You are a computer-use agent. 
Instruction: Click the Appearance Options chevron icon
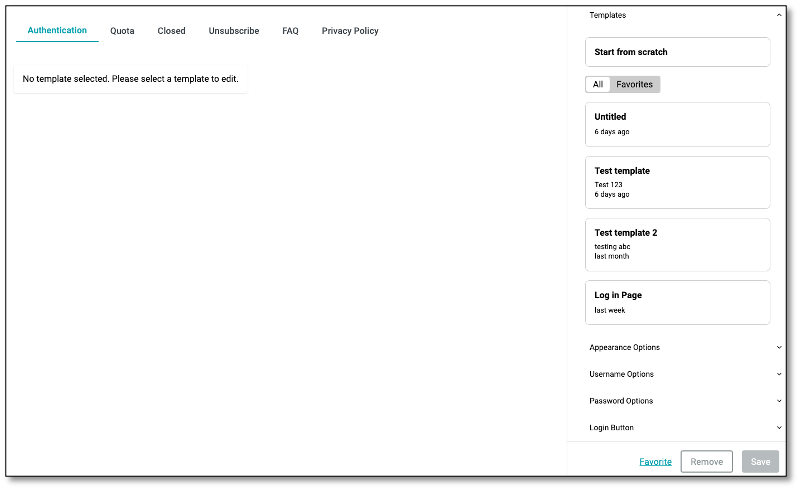point(779,347)
